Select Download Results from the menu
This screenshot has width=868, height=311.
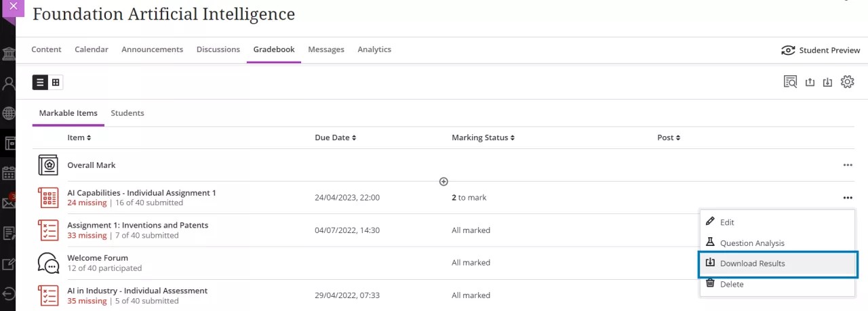752,264
